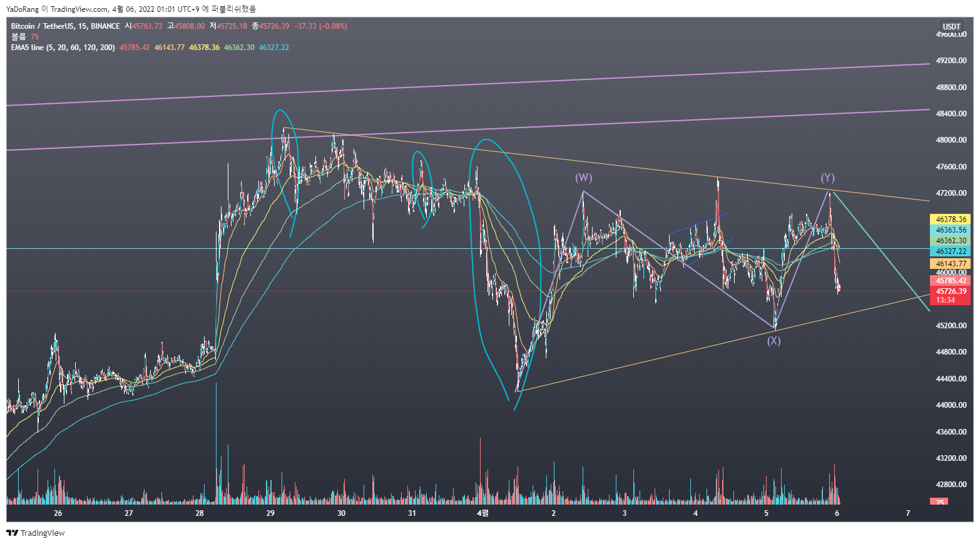The height and width of the screenshot is (544, 980).
Task: Click the low price 45725.18 in legend
Action: 232,26
